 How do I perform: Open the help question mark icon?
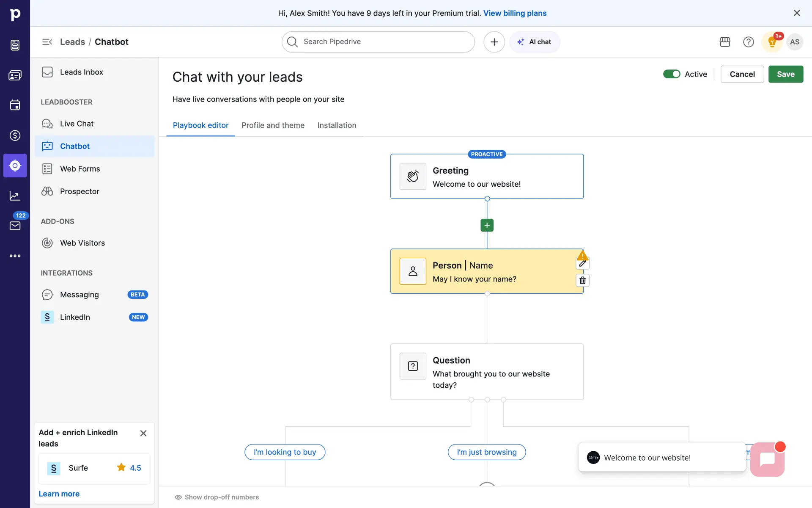748,42
